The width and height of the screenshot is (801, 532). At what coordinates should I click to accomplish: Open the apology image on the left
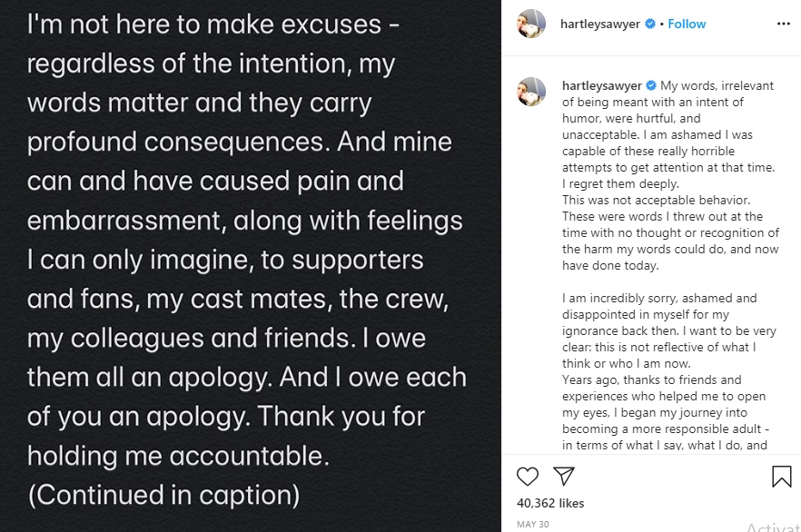click(252, 266)
